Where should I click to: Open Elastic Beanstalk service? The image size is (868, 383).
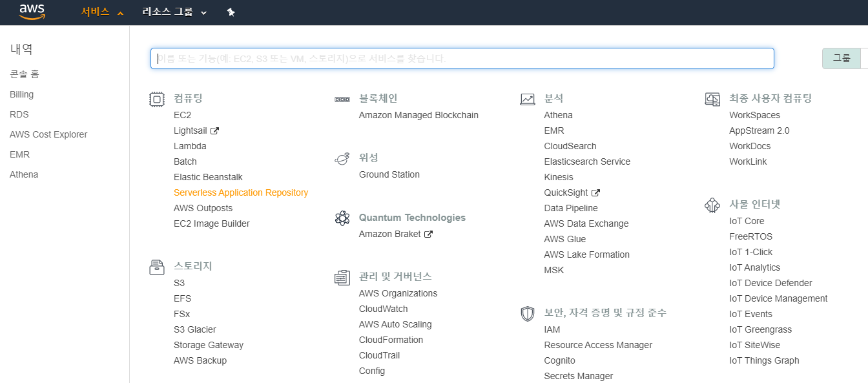pos(208,177)
